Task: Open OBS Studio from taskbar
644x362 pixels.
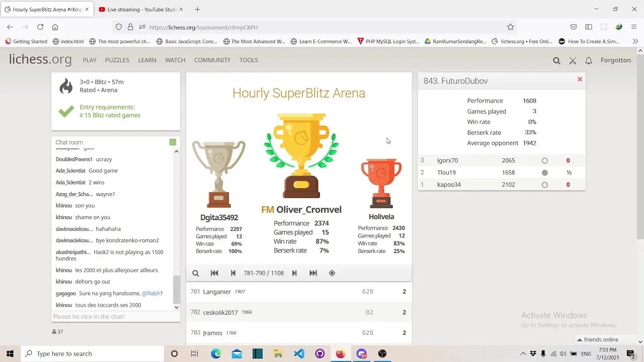Action: point(382,353)
